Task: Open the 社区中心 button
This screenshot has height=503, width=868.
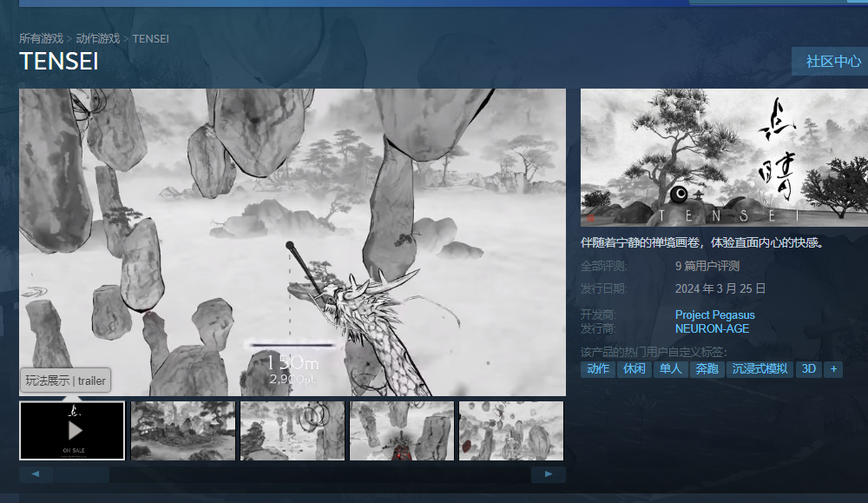Action: (x=831, y=62)
